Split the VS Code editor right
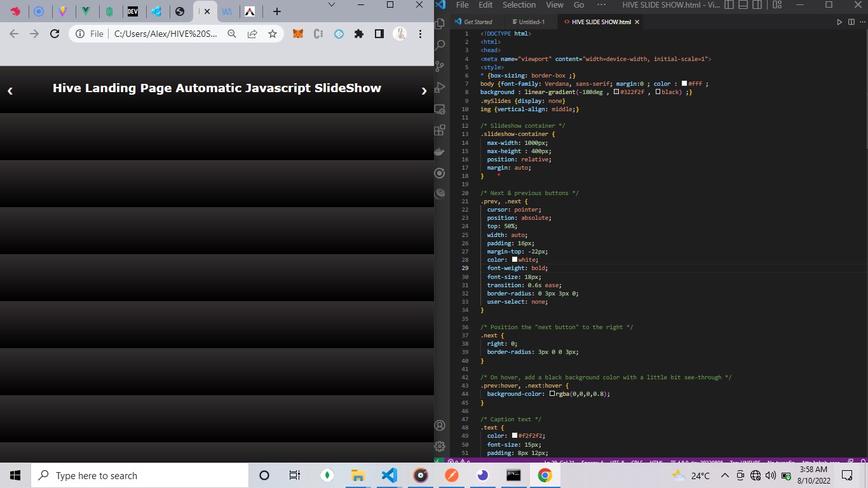 pos(851,22)
